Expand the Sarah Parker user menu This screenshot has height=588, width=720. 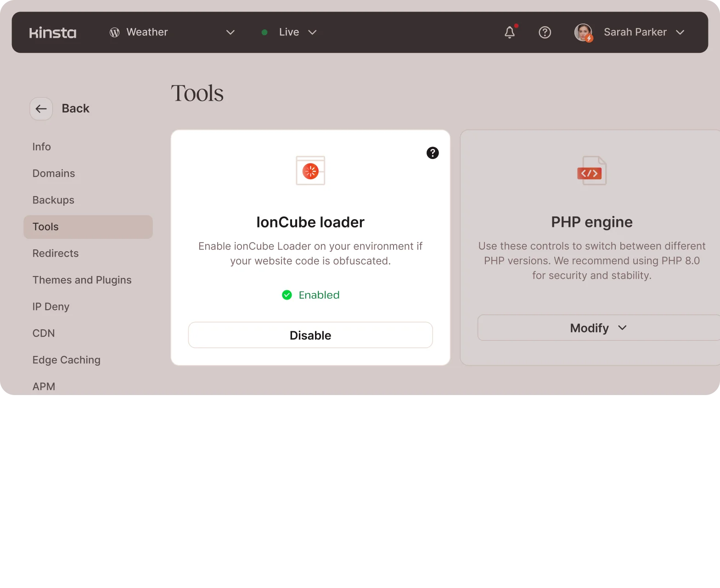click(680, 32)
